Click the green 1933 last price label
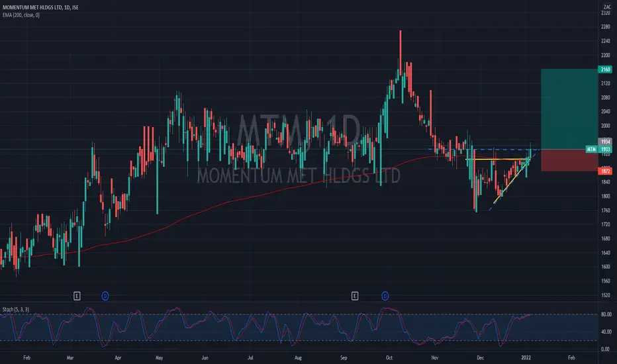Screen dimensions: 617x364 click(605, 149)
